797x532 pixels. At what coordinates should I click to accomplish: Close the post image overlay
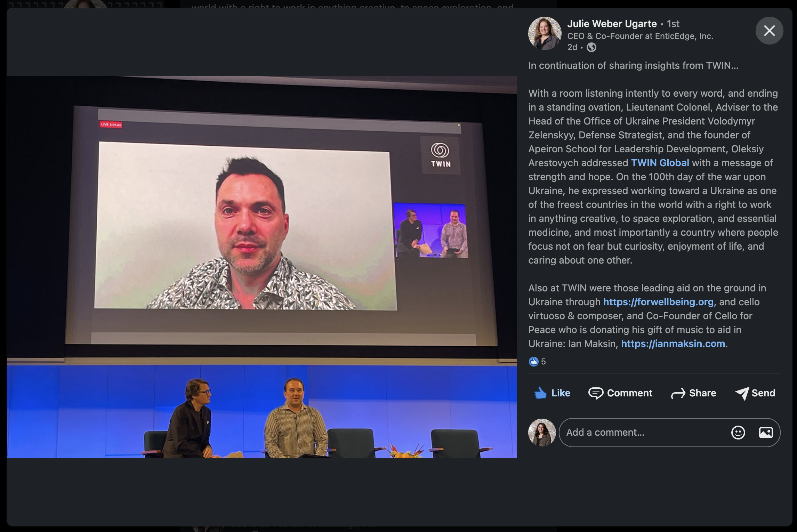click(769, 31)
